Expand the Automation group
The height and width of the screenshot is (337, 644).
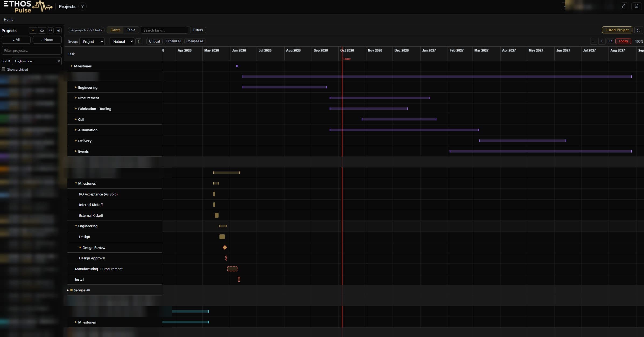76,130
